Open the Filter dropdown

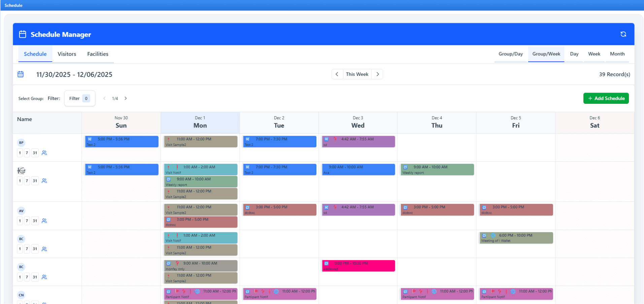point(79,98)
